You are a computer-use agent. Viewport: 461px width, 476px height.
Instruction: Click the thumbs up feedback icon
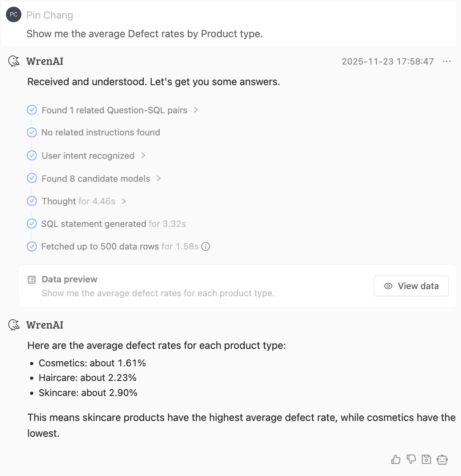point(396,459)
